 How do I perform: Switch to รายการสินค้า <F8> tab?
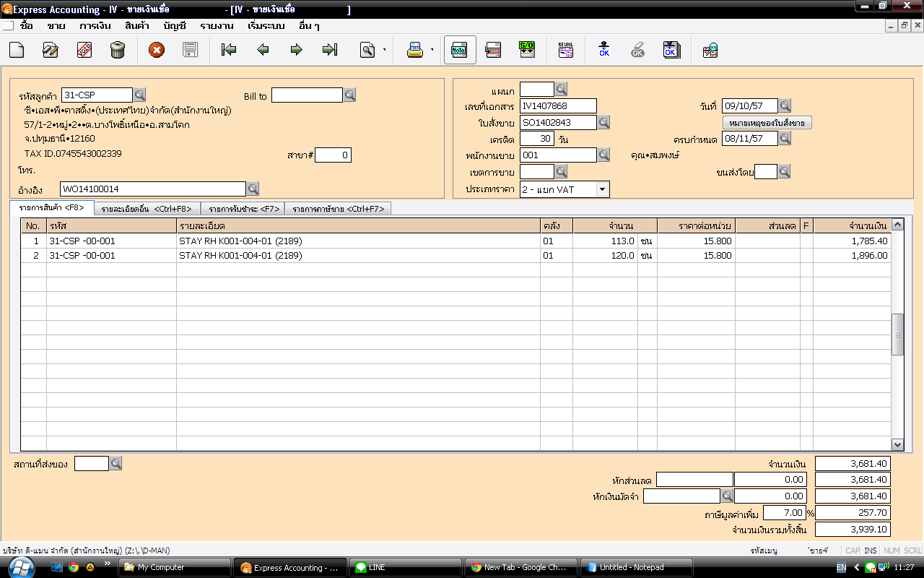[x=51, y=208]
